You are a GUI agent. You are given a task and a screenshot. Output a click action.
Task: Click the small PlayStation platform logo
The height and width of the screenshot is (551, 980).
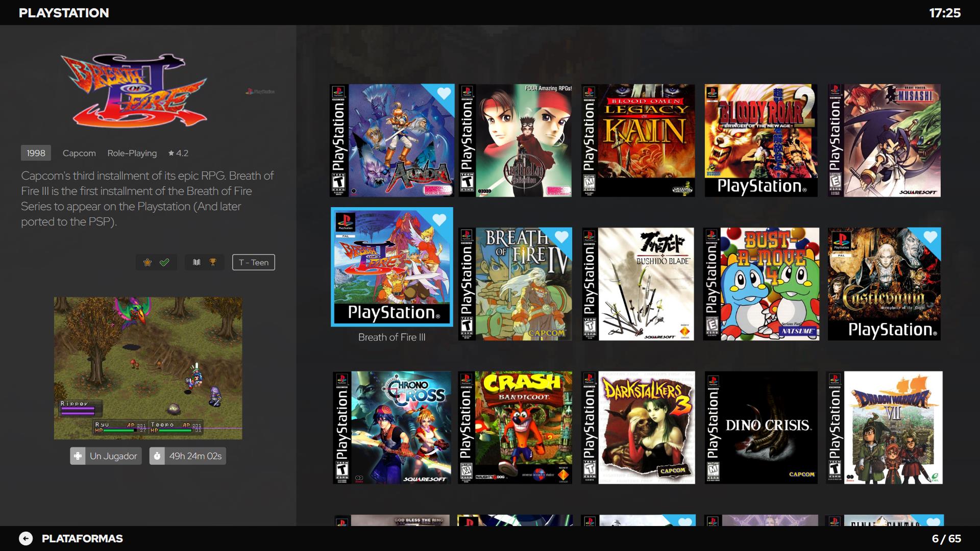(x=260, y=92)
